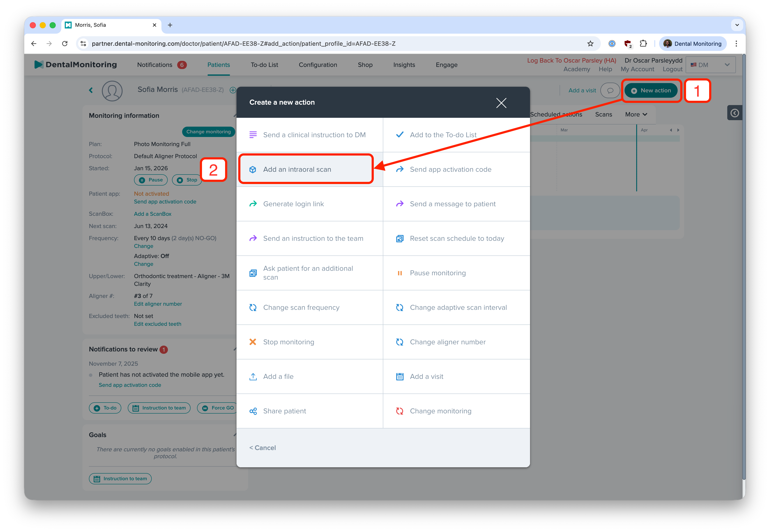Viewport: 770px width, 532px height.
Task: Click the To-do button under notifications
Action: coord(105,408)
